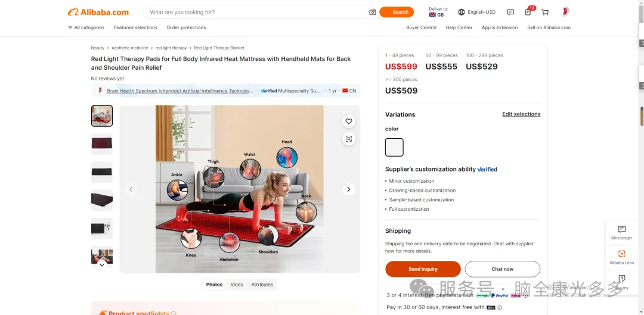Open the orders icon with 13 badge

click(528, 11)
